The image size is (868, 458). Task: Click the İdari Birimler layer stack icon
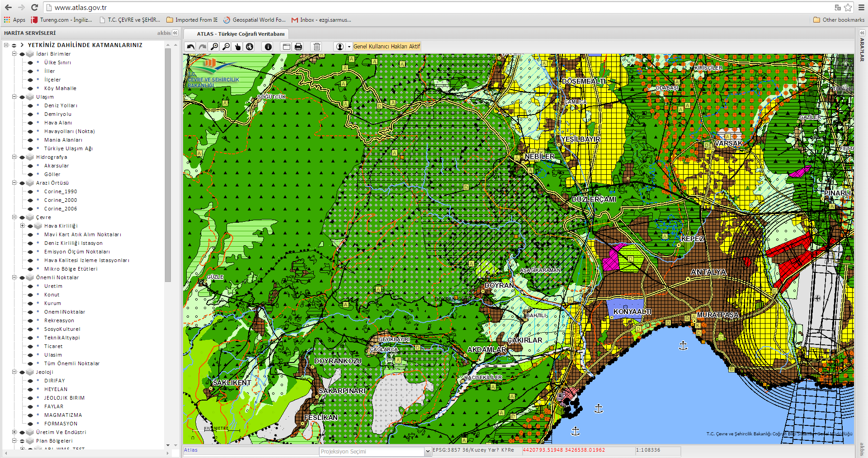tap(30, 54)
